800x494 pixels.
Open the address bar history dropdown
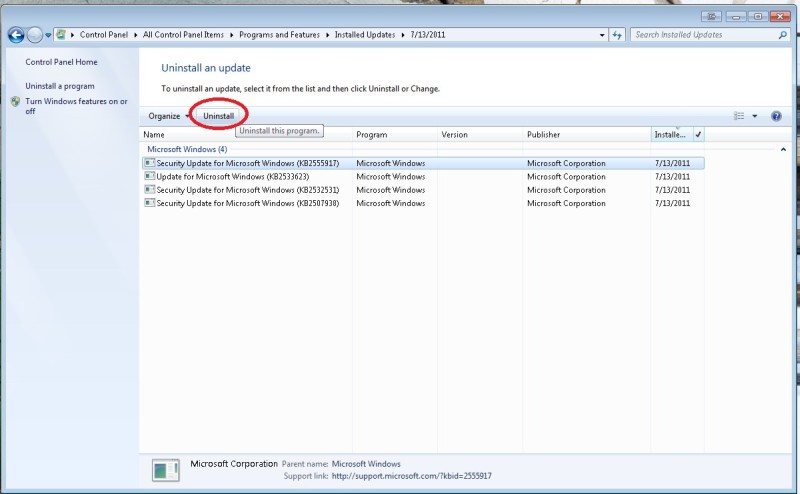tap(602, 35)
